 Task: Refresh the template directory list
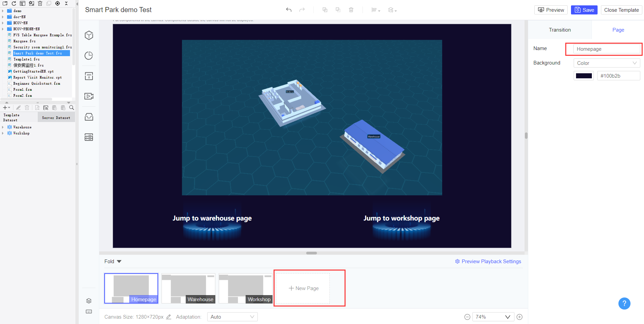click(13, 3)
